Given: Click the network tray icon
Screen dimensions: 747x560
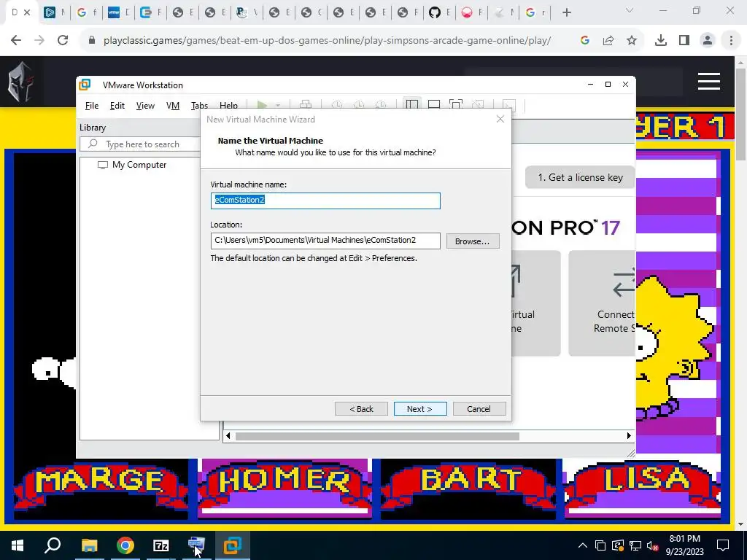Looking at the screenshot, I should (635, 545).
